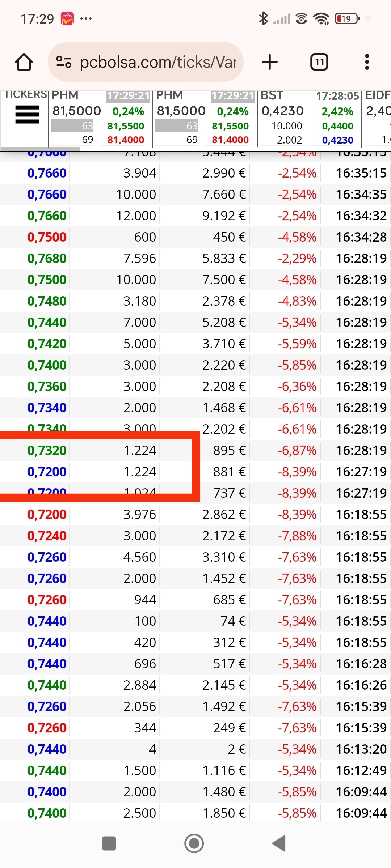Tap volume 7.000
This screenshot has height=868, width=391.
140,323
